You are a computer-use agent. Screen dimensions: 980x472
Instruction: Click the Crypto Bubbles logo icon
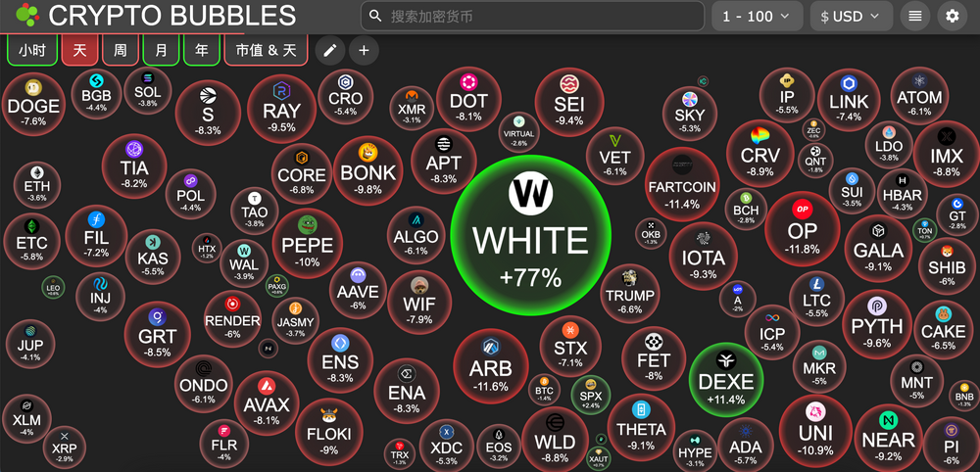coord(27,16)
